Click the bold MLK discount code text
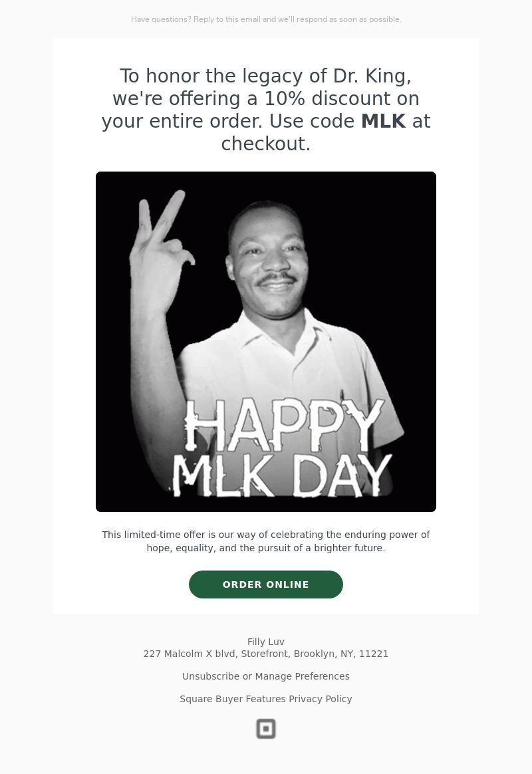The width and height of the screenshot is (532, 774). coord(384,121)
